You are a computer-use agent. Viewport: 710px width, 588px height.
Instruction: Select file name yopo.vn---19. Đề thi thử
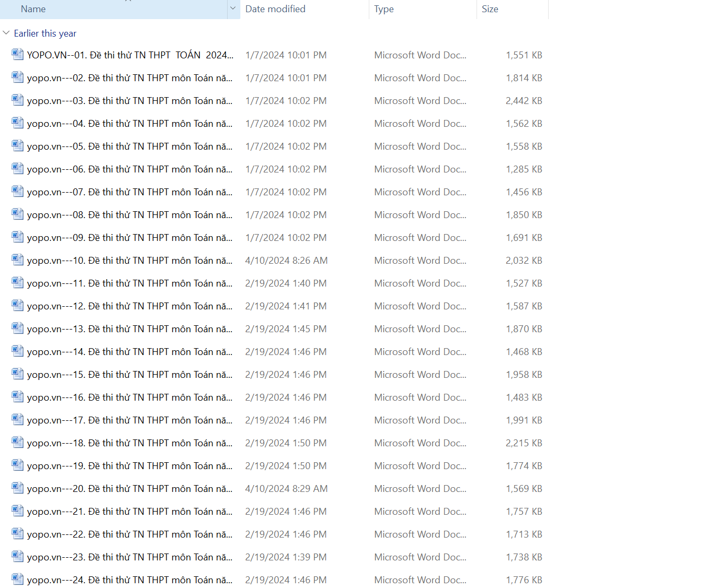[129, 466]
